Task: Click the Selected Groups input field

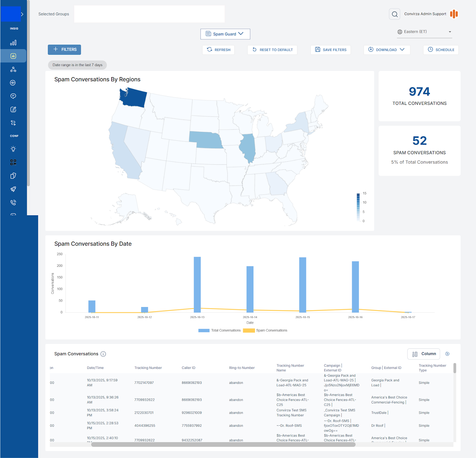Action: click(x=149, y=14)
